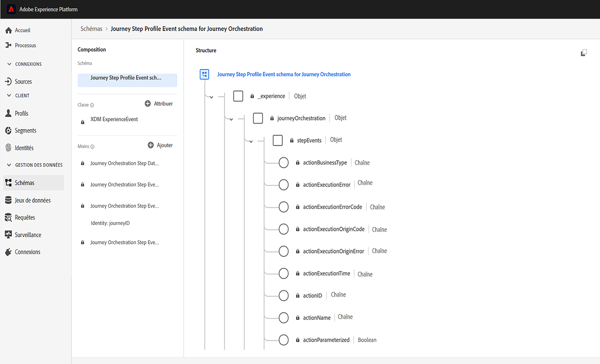The height and width of the screenshot is (364, 600).
Task: Collapse the stepEvents node chevron
Action: coord(251,141)
